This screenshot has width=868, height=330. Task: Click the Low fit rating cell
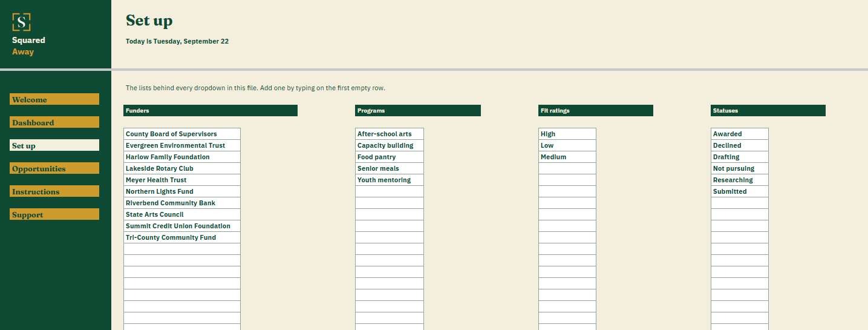(x=567, y=145)
